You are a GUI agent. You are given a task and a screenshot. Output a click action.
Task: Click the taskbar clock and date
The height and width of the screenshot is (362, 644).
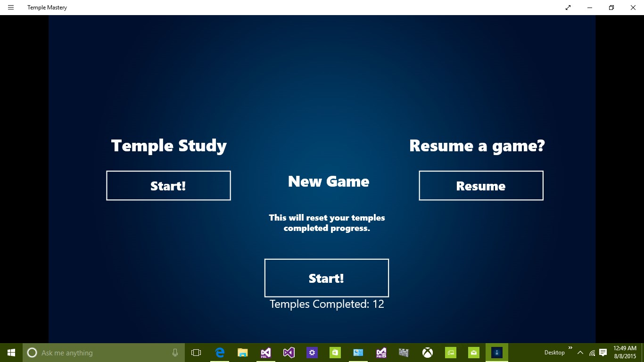click(x=625, y=353)
